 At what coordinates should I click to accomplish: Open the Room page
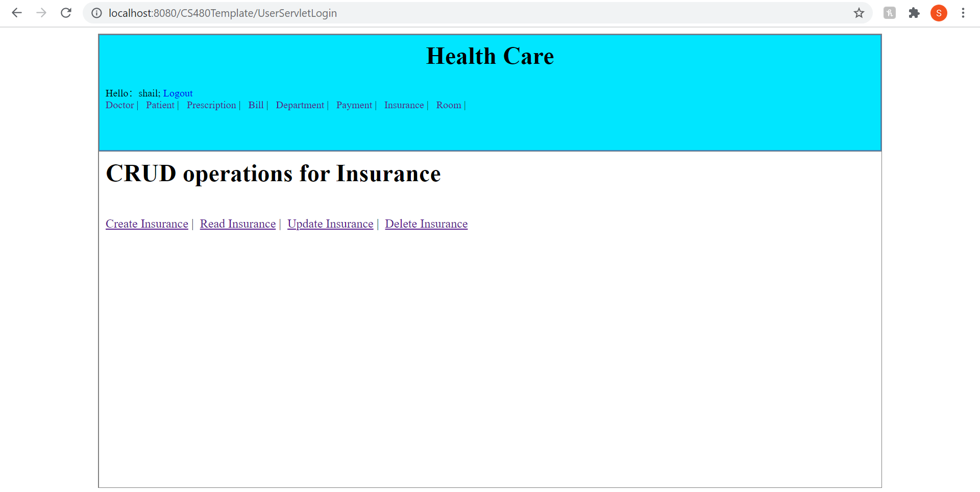click(x=448, y=105)
